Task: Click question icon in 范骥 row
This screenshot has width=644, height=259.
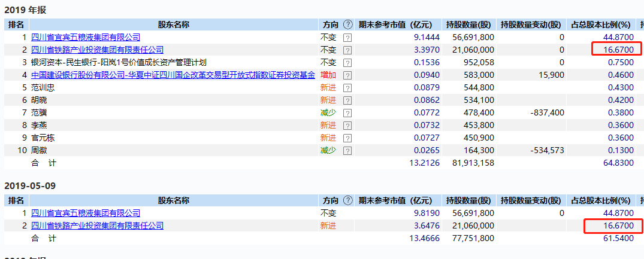Action: [347, 112]
